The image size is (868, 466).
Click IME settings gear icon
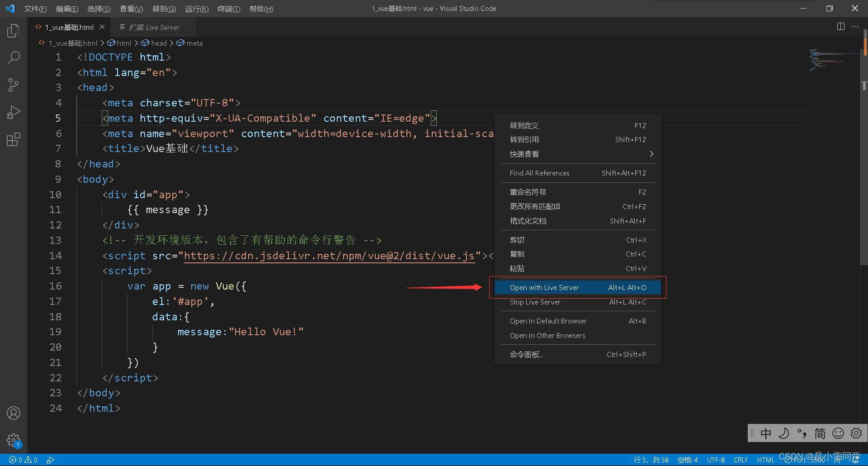(856, 433)
